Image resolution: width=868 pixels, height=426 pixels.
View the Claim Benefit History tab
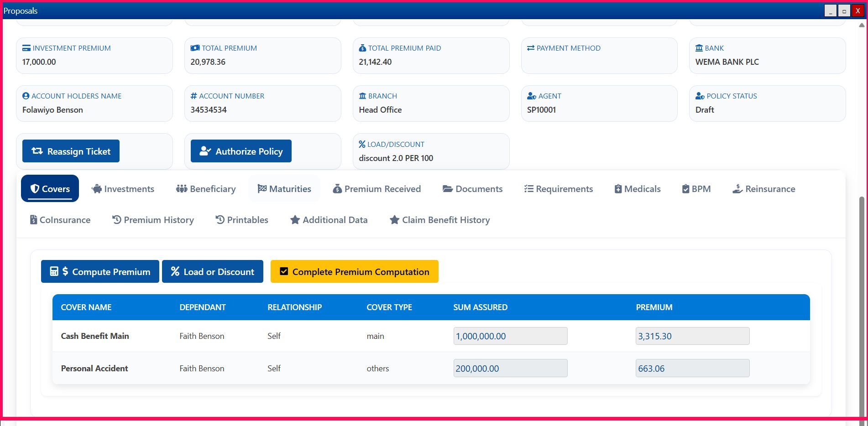[x=440, y=220]
